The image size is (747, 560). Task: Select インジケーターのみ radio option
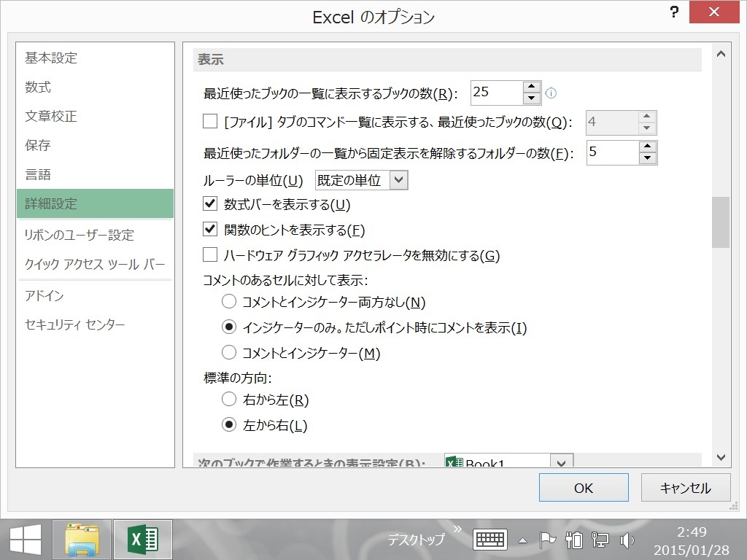229,327
